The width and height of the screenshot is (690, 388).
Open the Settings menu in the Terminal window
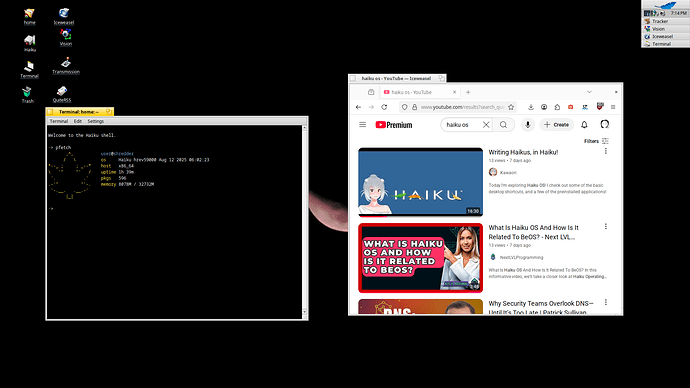pos(95,121)
